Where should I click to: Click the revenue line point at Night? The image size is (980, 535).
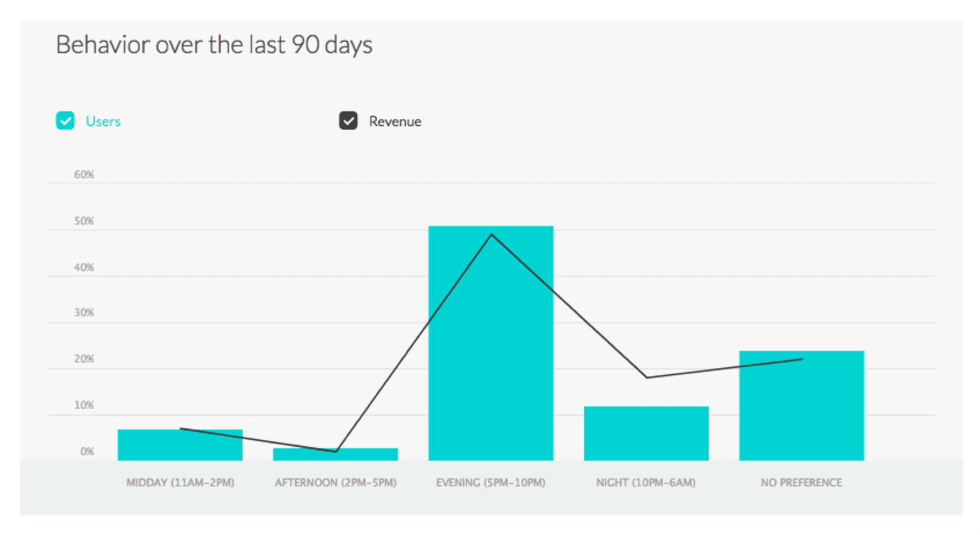(647, 378)
